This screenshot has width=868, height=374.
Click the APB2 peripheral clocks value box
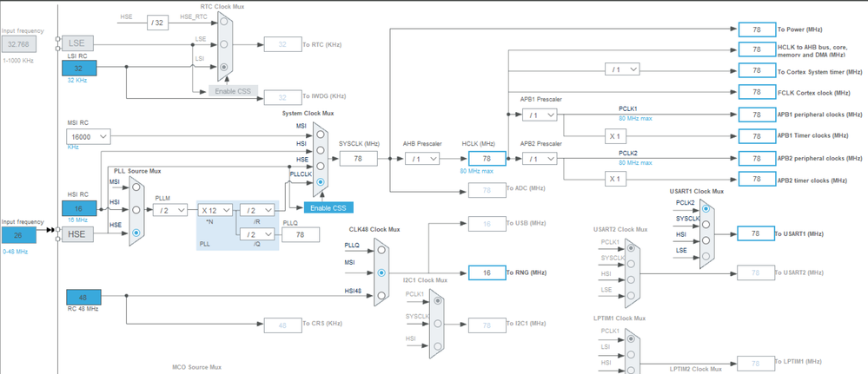pos(757,158)
